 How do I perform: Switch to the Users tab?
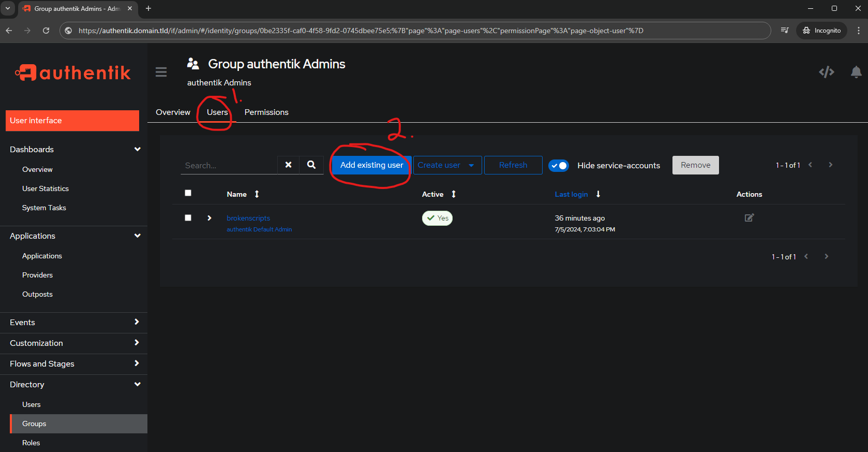[x=217, y=112]
